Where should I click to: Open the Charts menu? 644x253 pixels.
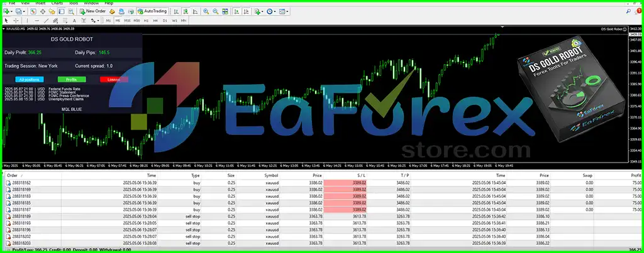tap(57, 3)
